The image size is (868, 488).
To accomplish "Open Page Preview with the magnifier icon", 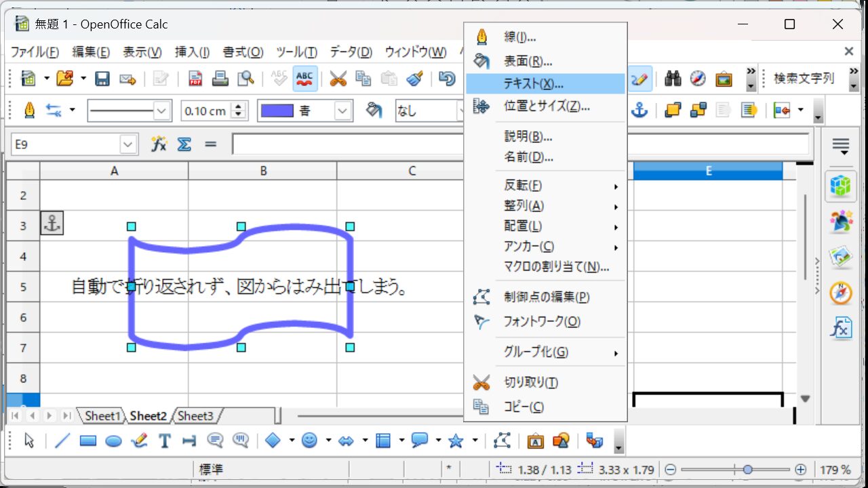I will pyautogui.click(x=245, y=79).
